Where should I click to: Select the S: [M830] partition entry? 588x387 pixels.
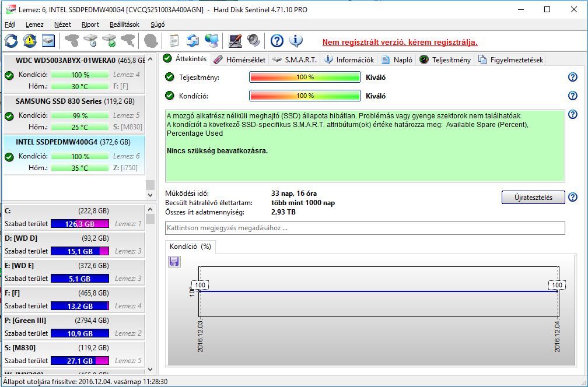tap(74, 354)
